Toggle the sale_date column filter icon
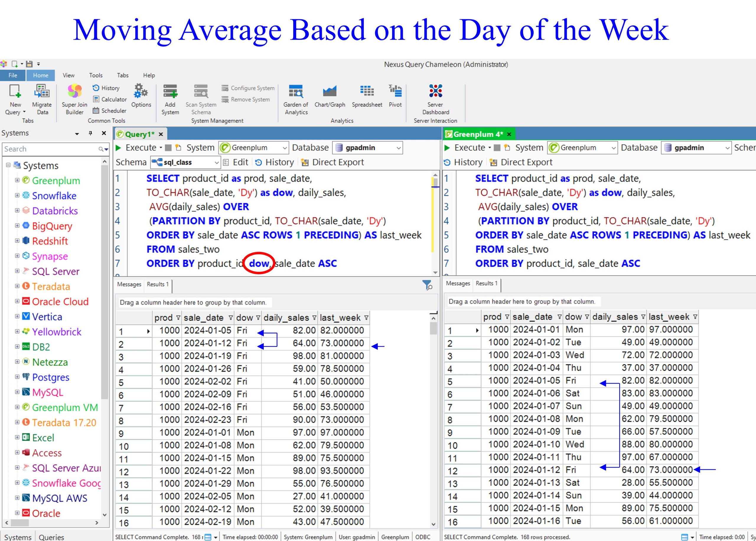Image resolution: width=756 pixels, height=541 pixels. coord(230,318)
